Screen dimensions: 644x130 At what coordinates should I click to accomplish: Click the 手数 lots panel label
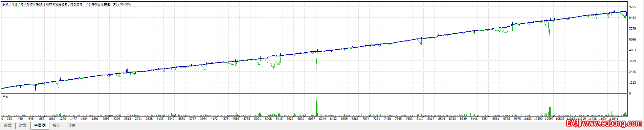pos(5,97)
